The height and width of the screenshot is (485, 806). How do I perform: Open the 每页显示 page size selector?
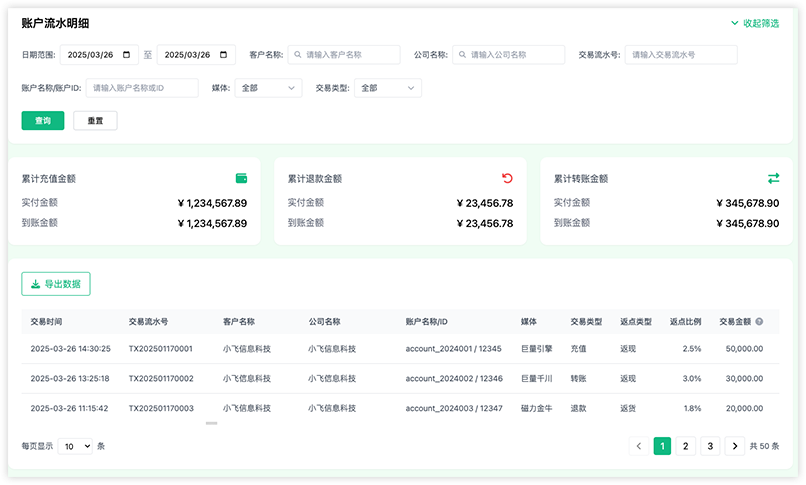[75, 446]
